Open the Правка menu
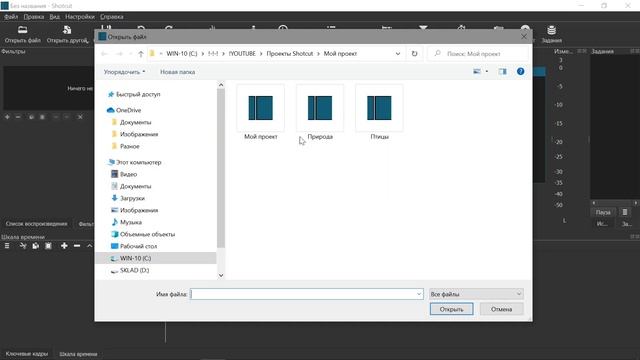The width and height of the screenshot is (640, 360). 33,17
